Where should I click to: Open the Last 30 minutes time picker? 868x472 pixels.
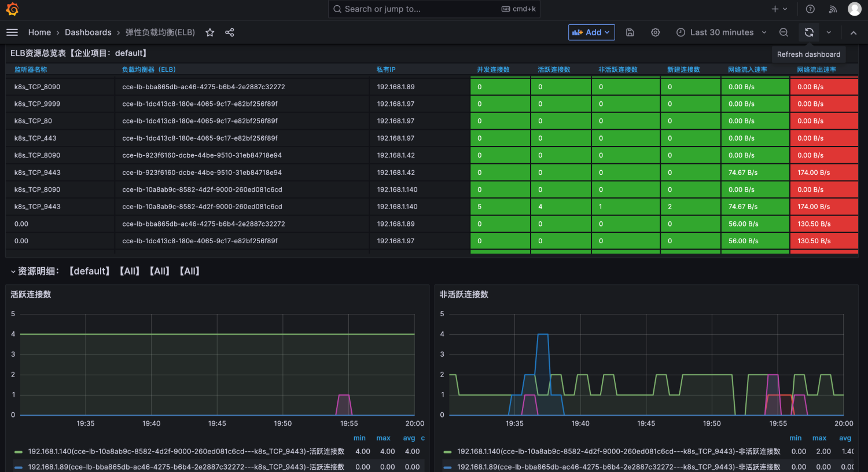[x=721, y=32]
